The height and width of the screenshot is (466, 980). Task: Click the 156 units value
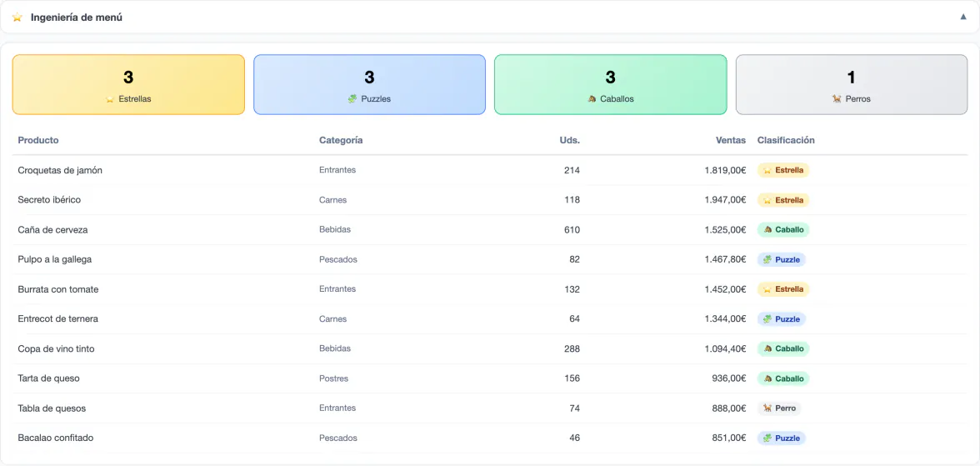pyautogui.click(x=572, y=378)
